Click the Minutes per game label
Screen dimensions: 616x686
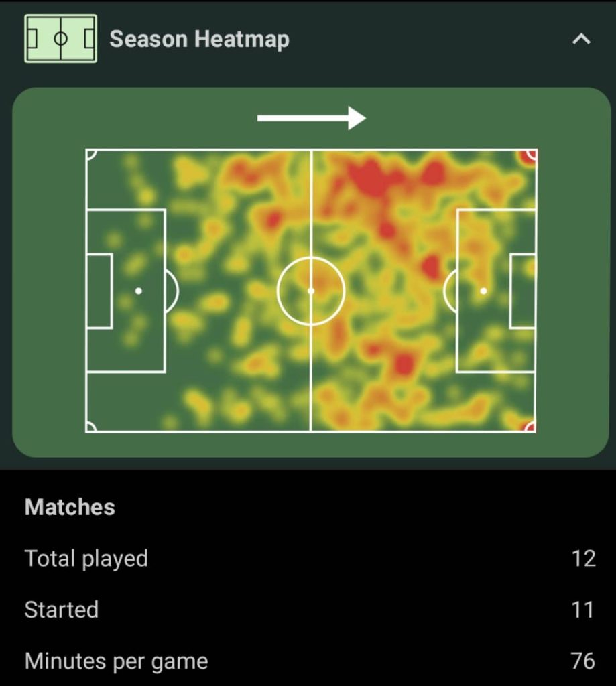click(x=116, y=661)
